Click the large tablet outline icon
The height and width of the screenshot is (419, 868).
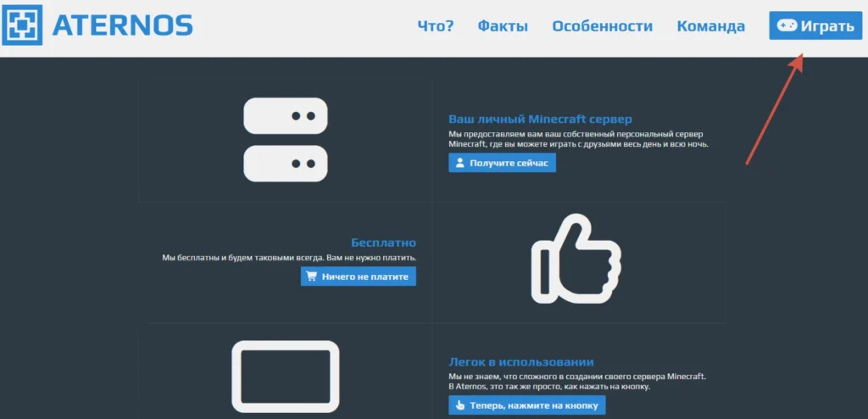pos(286,378)
